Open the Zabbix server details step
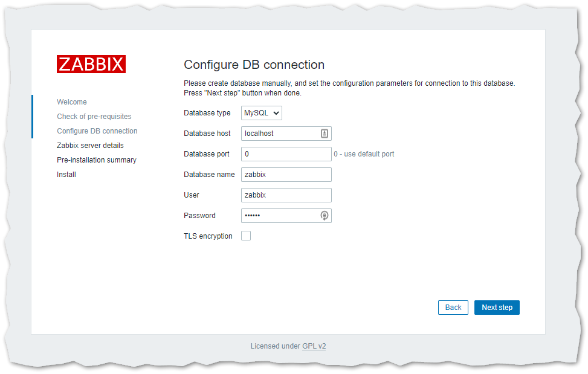Screen dimensions: 588x374 pyautogui.click(x=90, y=146)
